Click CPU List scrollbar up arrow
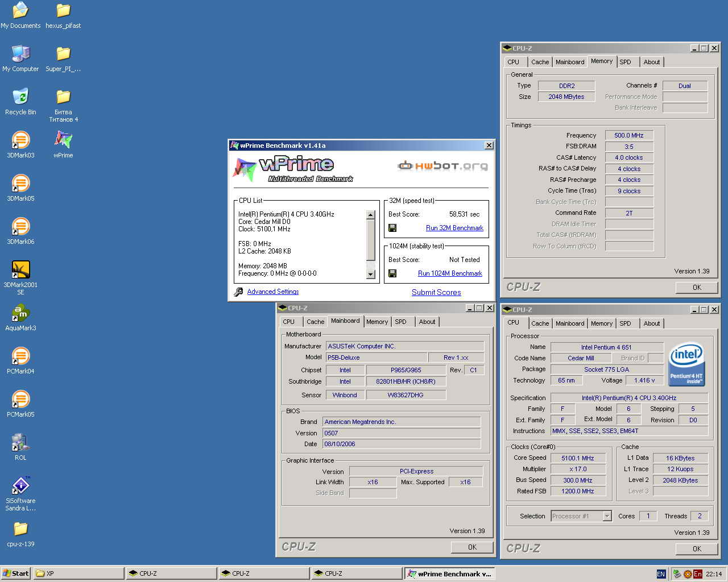The height and width of the screenshot is (582, 728). (371, 215)
